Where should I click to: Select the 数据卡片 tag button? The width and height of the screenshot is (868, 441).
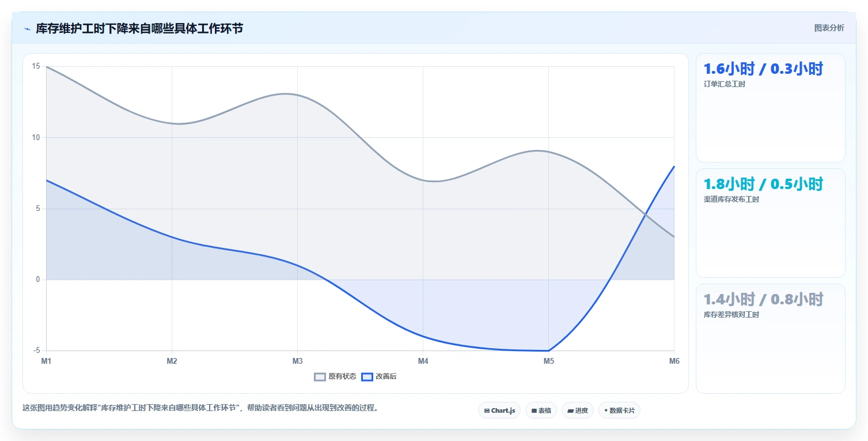619,410
